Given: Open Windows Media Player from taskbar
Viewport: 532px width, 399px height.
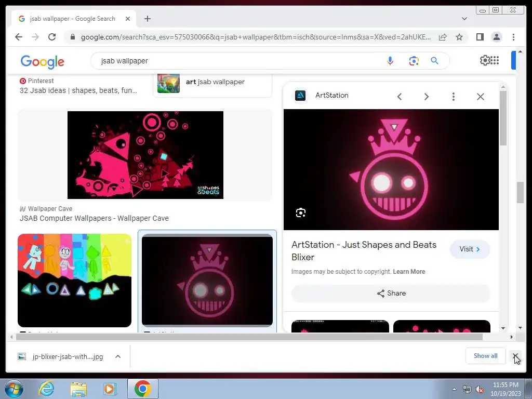Looking at the screenshot, I should (110, 389).
